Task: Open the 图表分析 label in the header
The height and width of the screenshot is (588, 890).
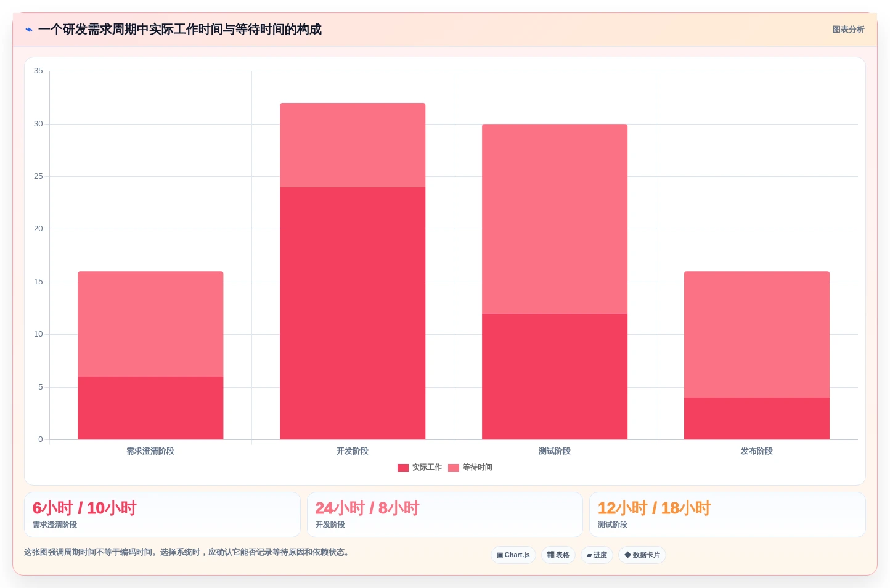Action: [x=848, y=30]
